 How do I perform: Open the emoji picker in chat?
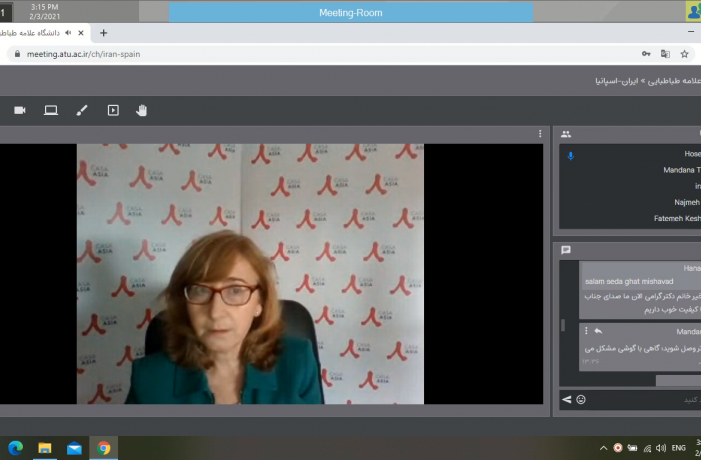(x=581, y=399)
